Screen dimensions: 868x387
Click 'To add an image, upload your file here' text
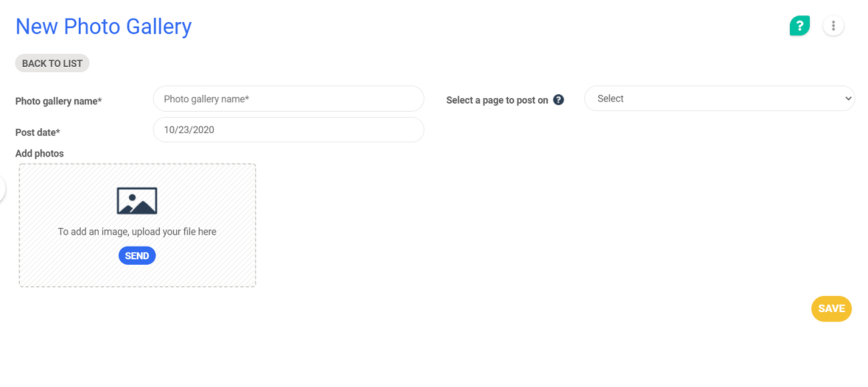pyautogui.click(x=137, y=231)
